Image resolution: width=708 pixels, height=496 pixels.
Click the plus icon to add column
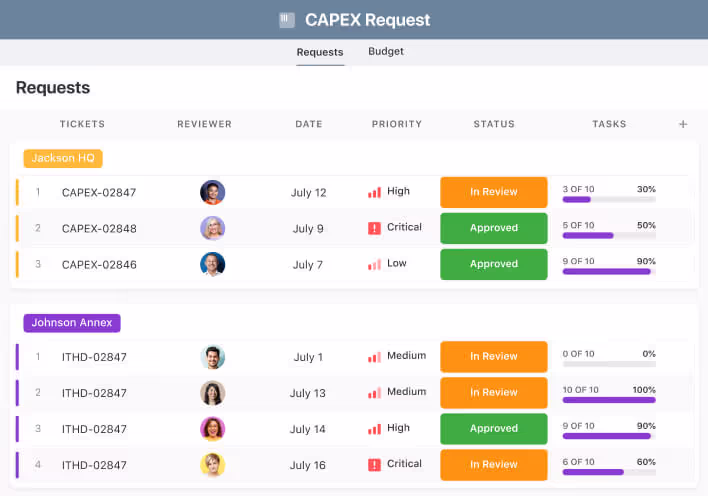(x=683, y=124)
